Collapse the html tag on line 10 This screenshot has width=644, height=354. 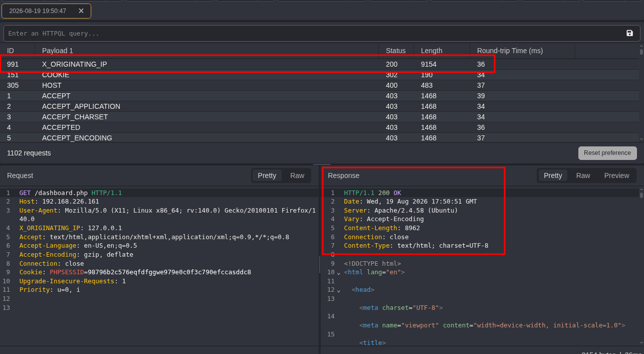[339, 273]
